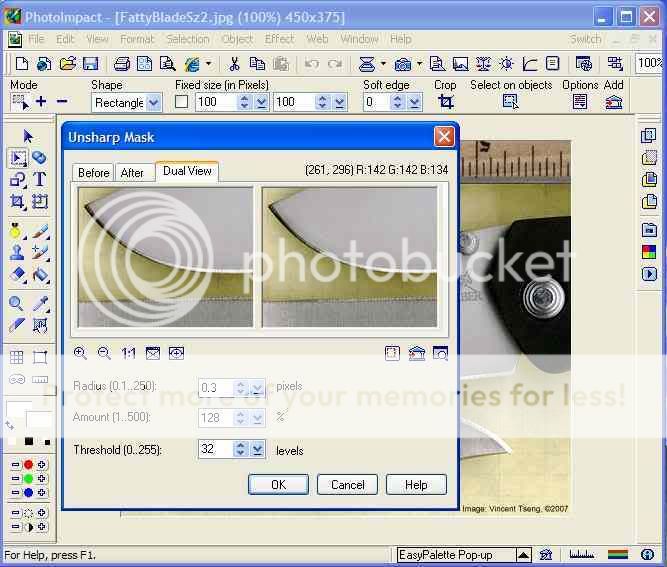Click the Save icon in the main toolbar
667x567 pixels.
pyautogui.click(x=90, y=63)
